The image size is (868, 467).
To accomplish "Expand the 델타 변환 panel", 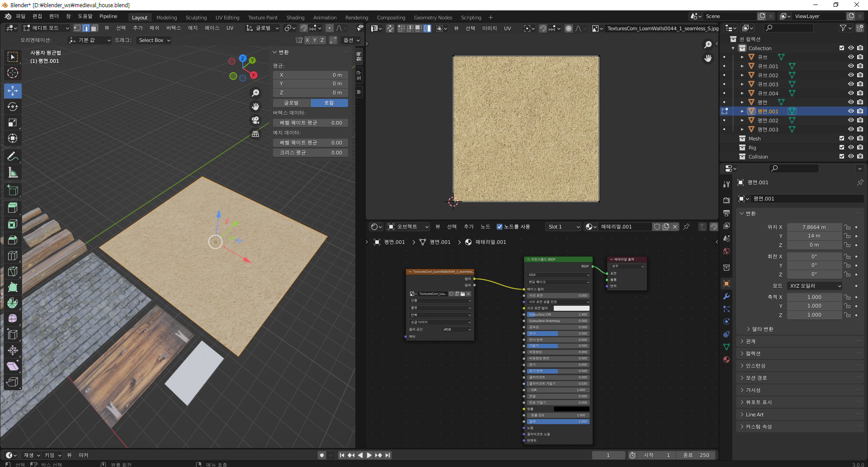I will (762, 329).
